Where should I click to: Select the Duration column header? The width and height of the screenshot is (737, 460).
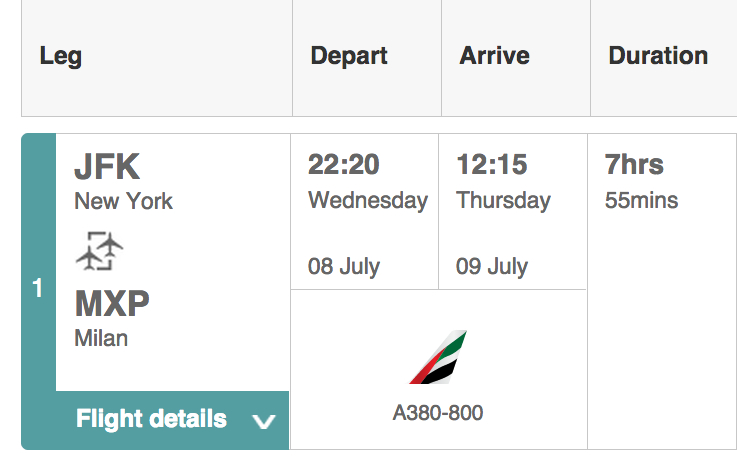coord(658,56)
